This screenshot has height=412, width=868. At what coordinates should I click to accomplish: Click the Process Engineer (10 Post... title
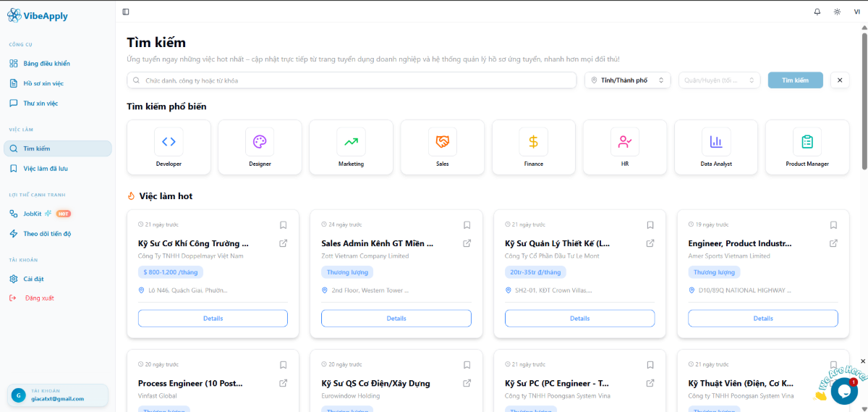point(190,383)
